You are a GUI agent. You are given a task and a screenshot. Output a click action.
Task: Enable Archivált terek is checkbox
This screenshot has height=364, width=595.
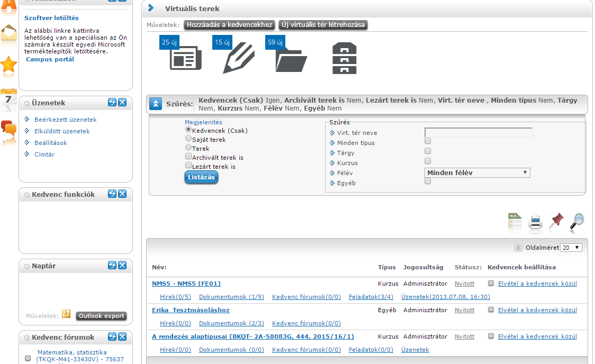pyautogui.click(x=188, y=157)
